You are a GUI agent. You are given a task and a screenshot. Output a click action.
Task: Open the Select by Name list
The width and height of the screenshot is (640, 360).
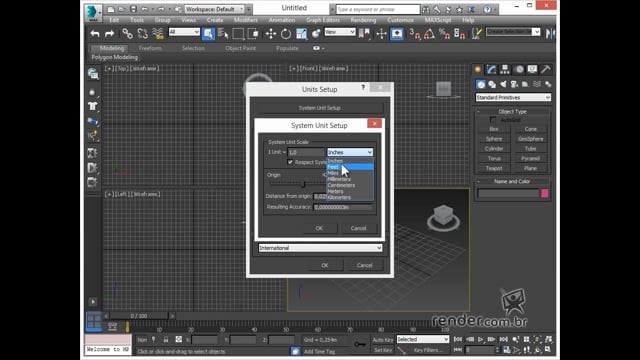tap(223, 34)
